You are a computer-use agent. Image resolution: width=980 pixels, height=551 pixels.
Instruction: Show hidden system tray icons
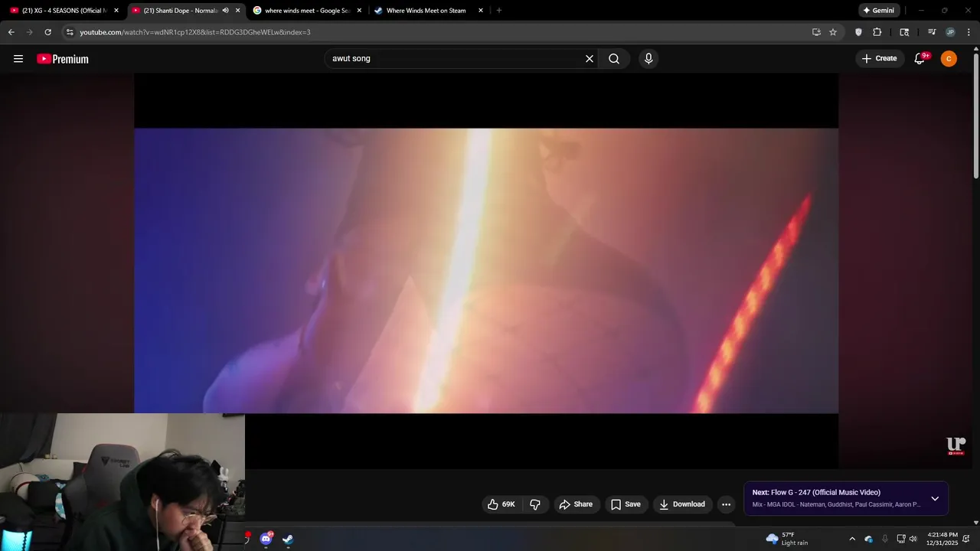coord(852,539)
